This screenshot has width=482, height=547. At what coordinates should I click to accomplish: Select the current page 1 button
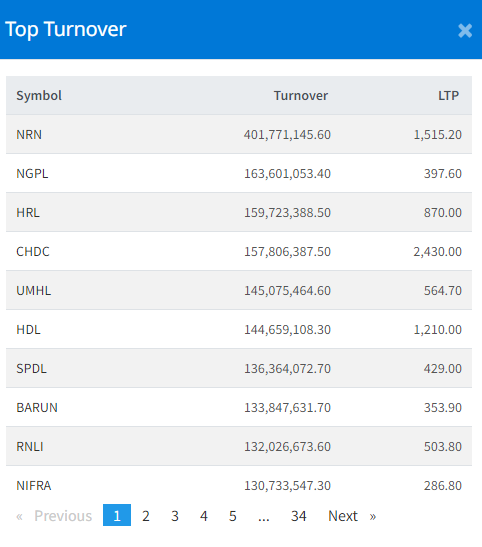coord(117,515)
